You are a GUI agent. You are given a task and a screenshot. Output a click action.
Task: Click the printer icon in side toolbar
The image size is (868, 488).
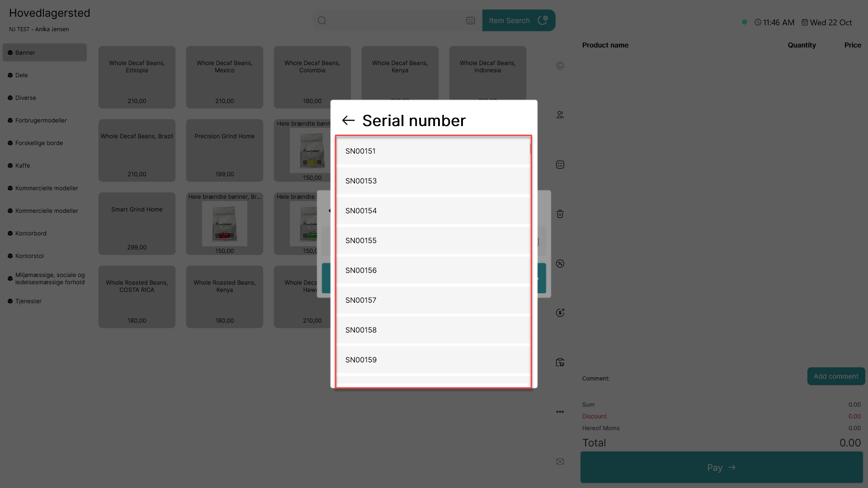click(x=560, y=66)
